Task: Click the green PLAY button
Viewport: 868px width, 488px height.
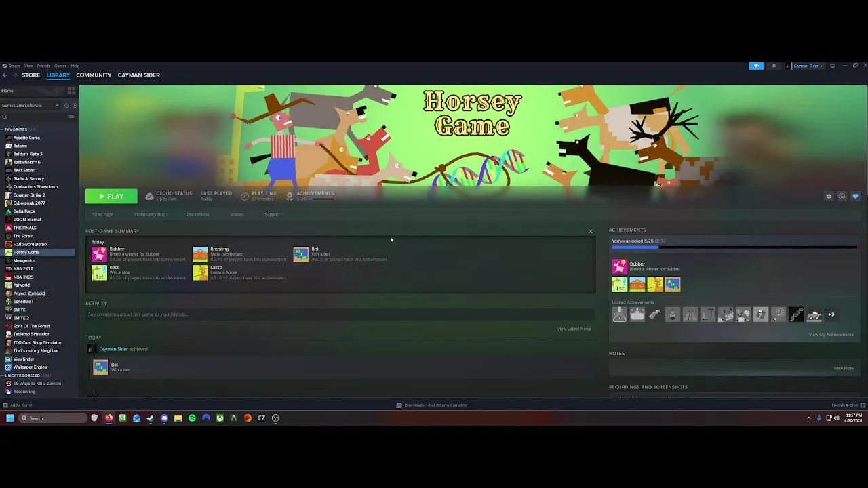Action: pyautogui.click(x=111, y=197)
